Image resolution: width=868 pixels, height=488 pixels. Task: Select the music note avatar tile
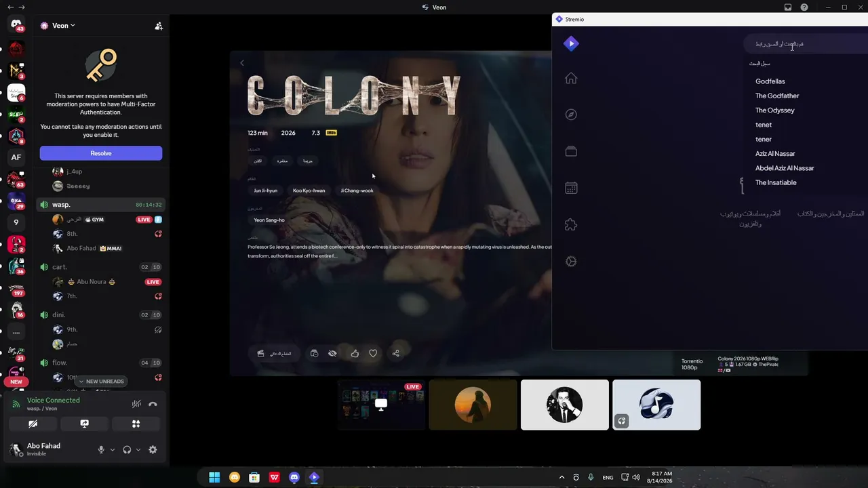656,405
